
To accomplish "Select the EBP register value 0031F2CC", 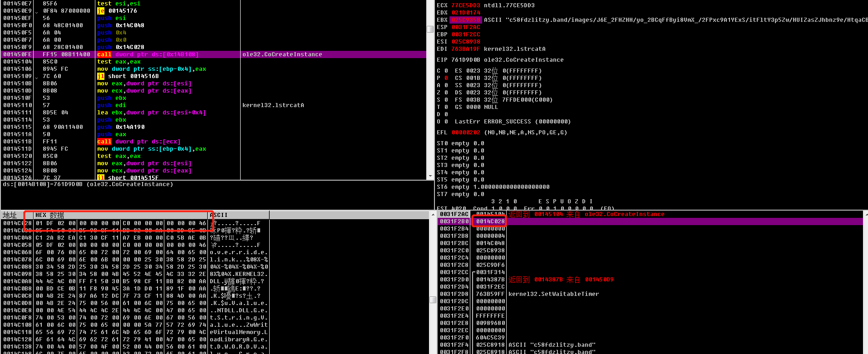I will tap(466, 34).
